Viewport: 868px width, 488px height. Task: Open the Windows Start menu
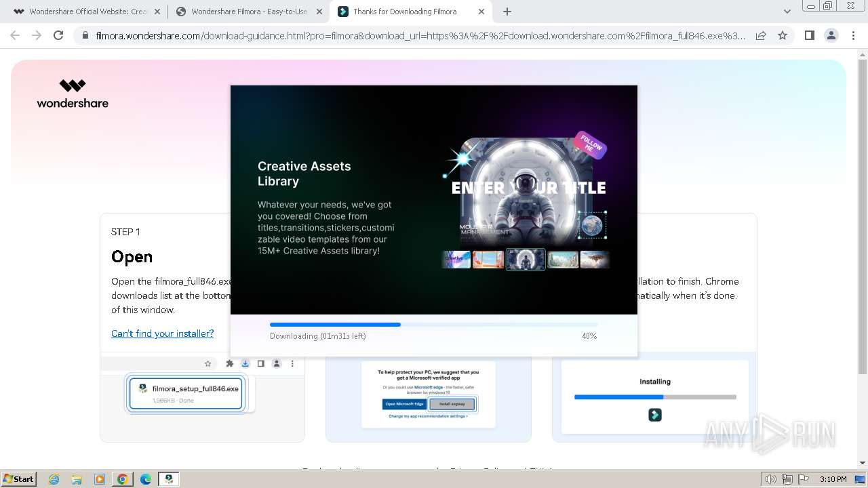19,479
